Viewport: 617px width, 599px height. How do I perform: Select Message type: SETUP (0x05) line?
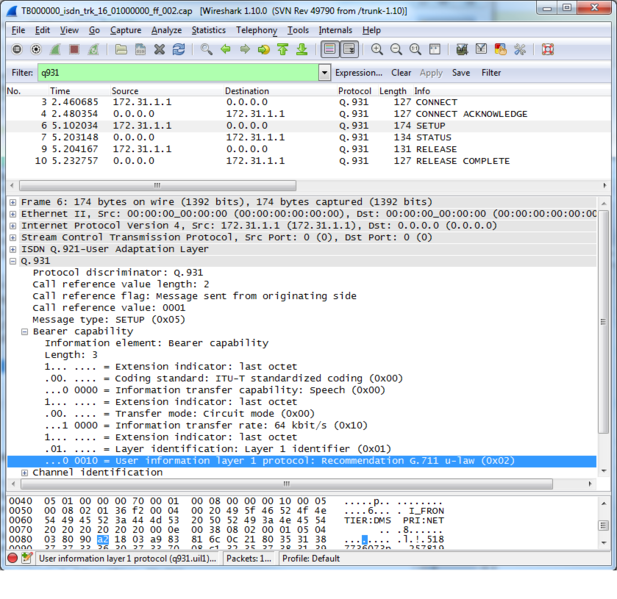point(109,320)
